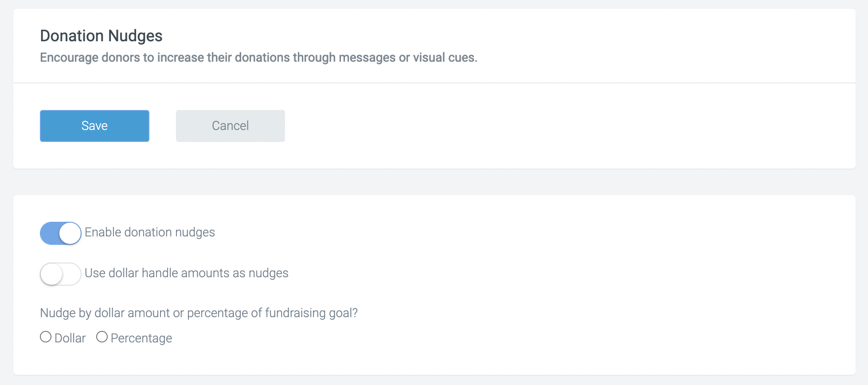Click the 'Nudge by dollar amount' question text
Image resolution: width=868 pixels, height=385 pixels.
pyautogui.click(x=199, y=313)
